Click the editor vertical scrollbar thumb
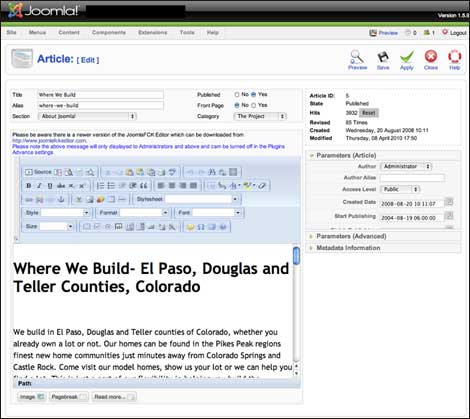470x419 pixels. pyautogui.click(x=296, y=256)
